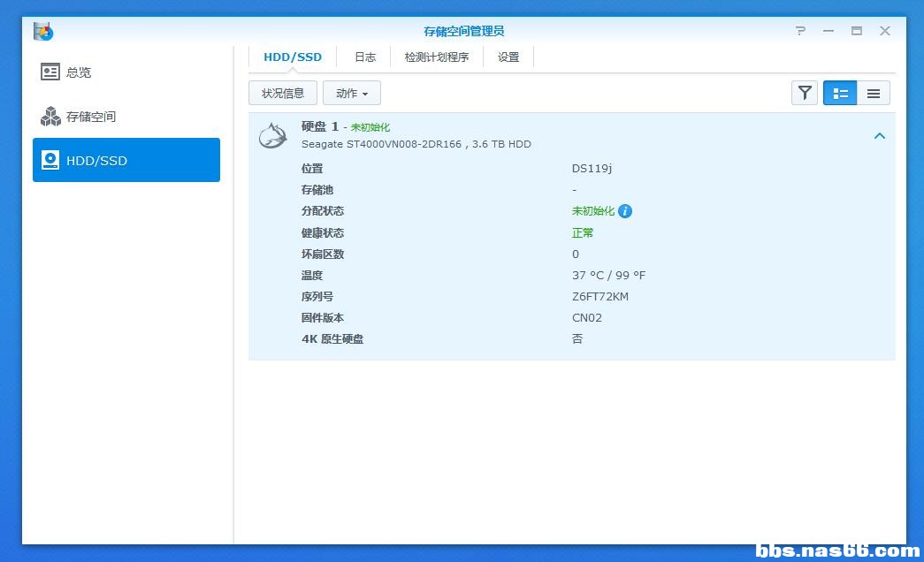This screenshot has width=924, height=562.
Task: Maximize the Storage Manager window
Action: point(856,31)
